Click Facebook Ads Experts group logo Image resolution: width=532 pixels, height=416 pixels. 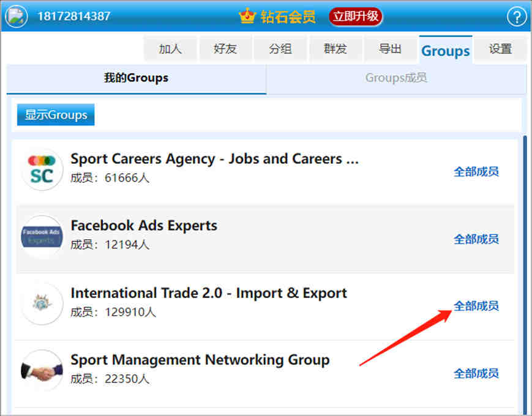(x=42, y=237)
